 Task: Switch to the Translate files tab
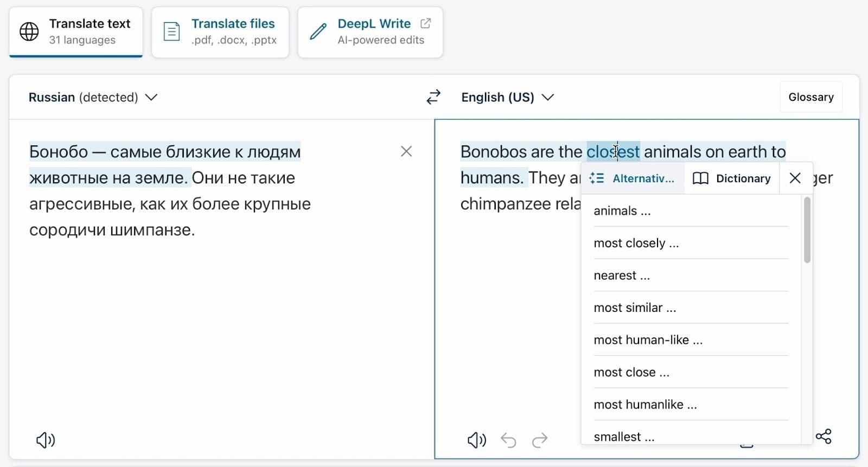click(x=220, y=31)
